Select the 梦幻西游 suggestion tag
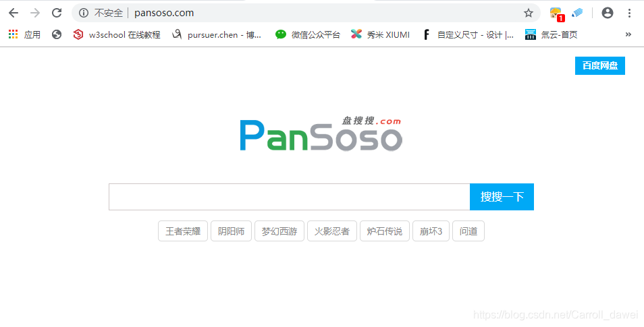The width and height of the screenshot is (644, 327). click(x=279, y=231)
